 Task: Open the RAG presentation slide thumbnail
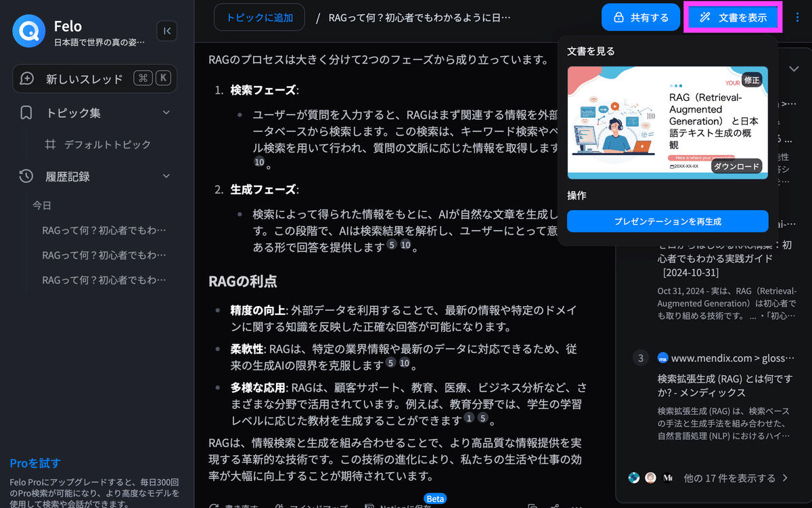[x=668, y=123]
